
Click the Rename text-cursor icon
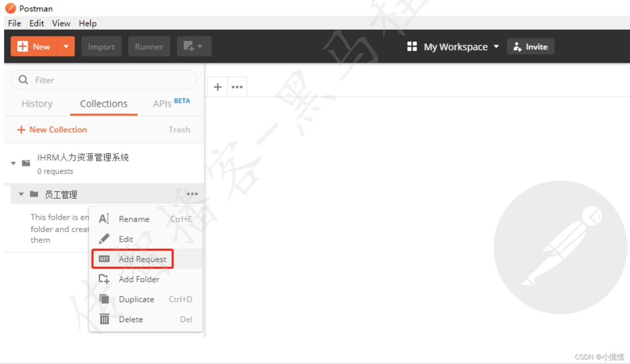click(x=104, y=219)
